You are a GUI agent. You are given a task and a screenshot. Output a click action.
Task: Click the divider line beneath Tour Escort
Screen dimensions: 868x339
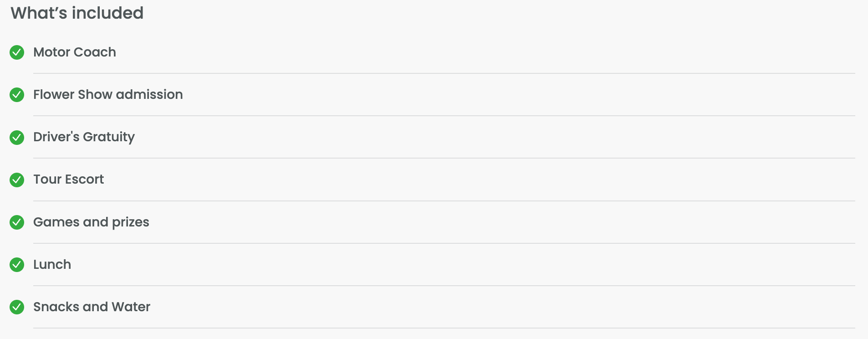click(444, 201)
